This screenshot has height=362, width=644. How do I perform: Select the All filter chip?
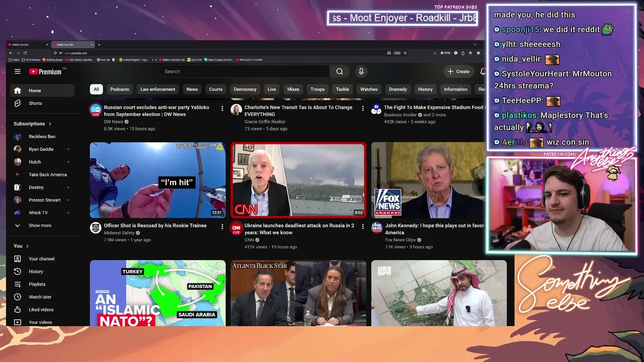click(x=96, y=89)
